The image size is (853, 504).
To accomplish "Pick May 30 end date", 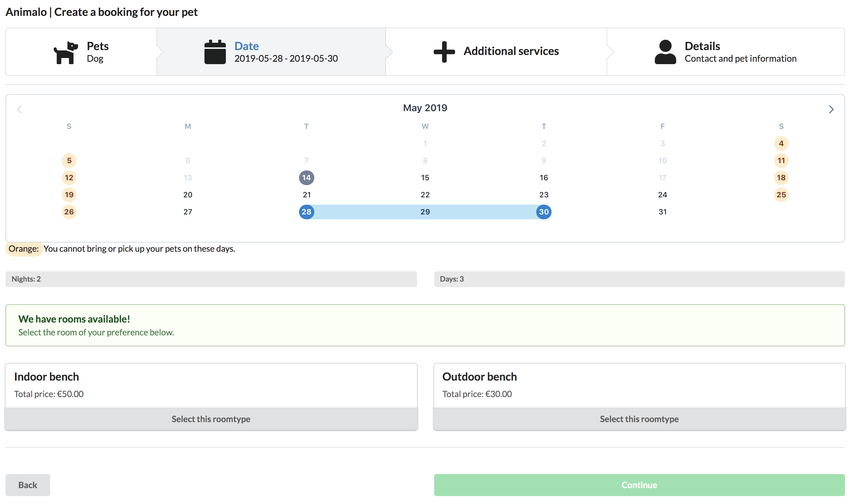I will pos(543,212).
